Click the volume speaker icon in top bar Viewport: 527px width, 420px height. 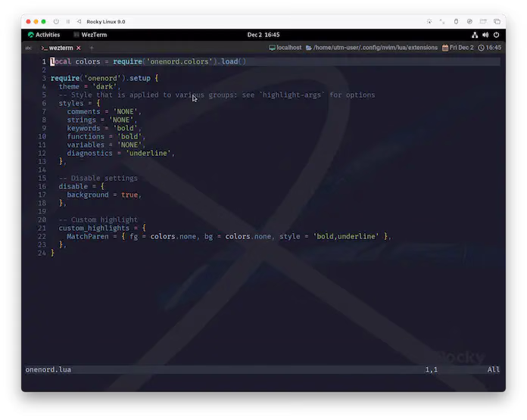pos(485,35)
